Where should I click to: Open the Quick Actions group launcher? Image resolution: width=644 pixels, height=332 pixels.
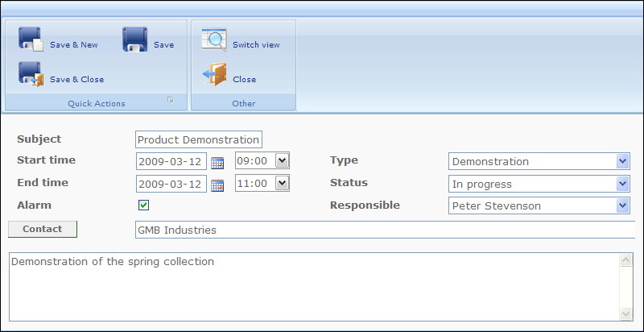[171, 100]
